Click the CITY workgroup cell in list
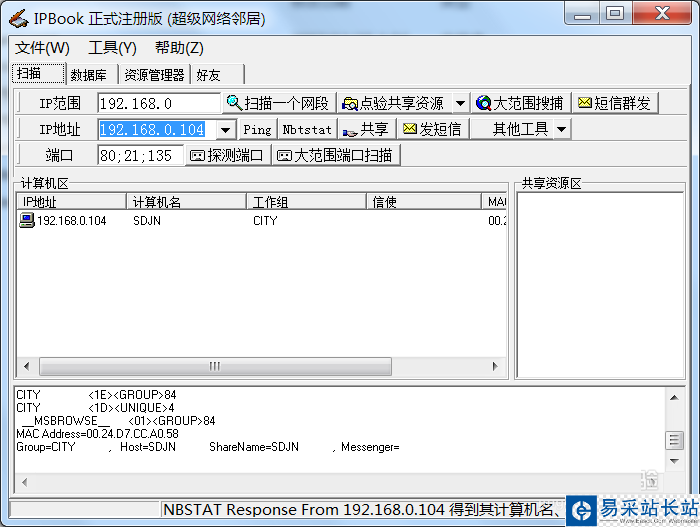 click(265, 221)
